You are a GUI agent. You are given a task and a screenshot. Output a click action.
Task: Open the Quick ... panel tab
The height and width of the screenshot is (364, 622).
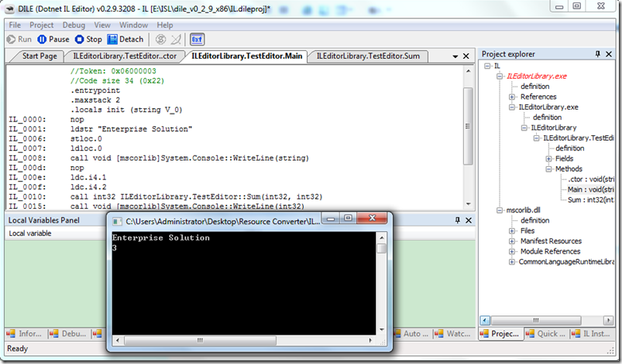[x=546, y=334]
